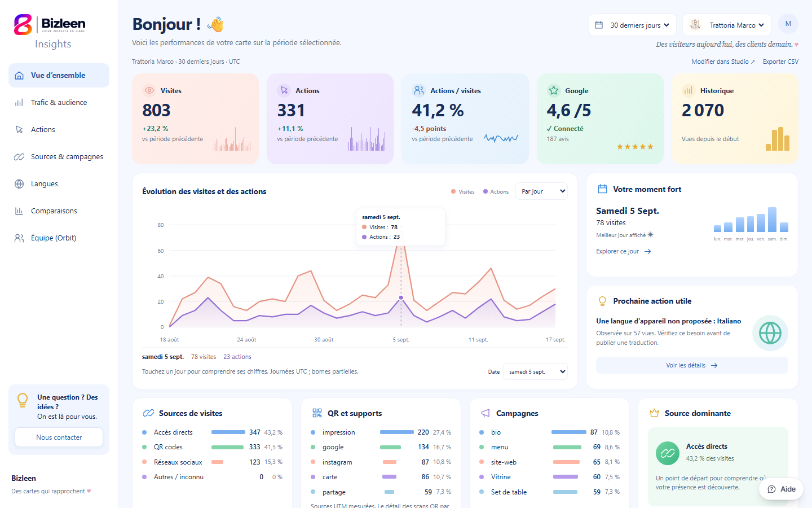
Task: Open the Trattoria Marco account dropdown
Action: (x=727, y=25)
